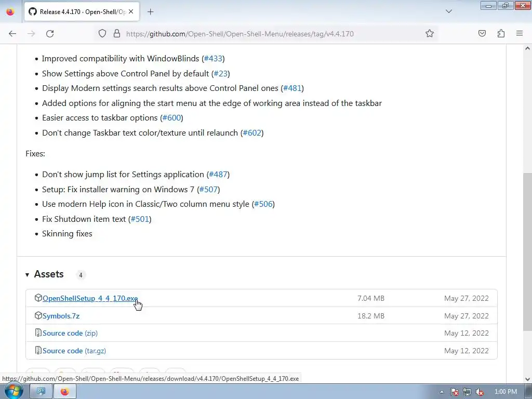Click the package icon beside OpenShellSetup_4_4_170.exe
This screenshot has height=399, width=532.
tap(38, 298)
